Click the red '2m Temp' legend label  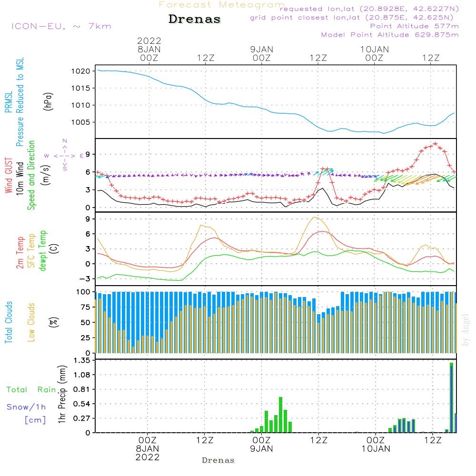20,253
